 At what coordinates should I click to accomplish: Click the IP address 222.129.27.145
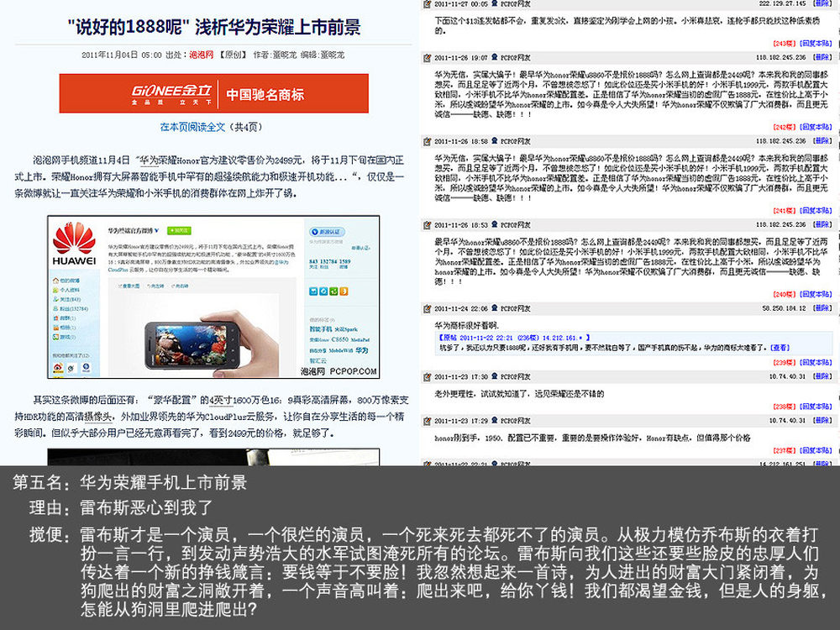click(782, 3)
